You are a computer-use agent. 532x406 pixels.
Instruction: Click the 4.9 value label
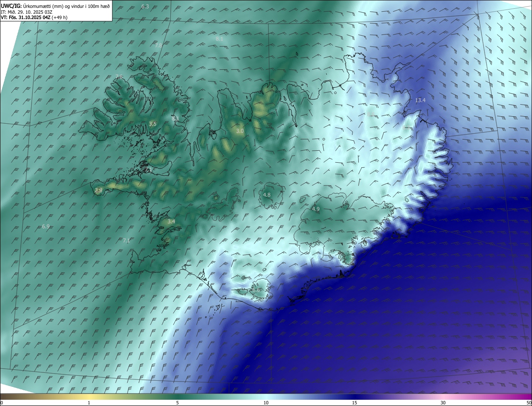point(315,209)
